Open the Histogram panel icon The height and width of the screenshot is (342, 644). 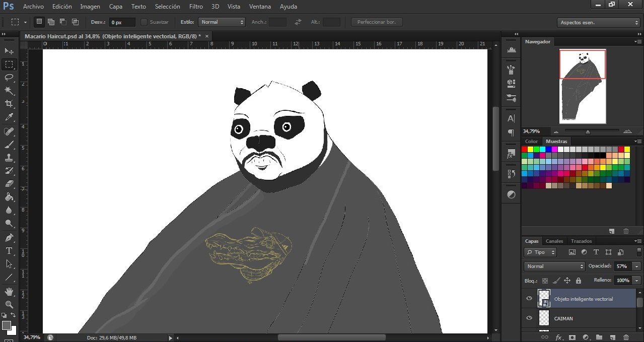511,50
